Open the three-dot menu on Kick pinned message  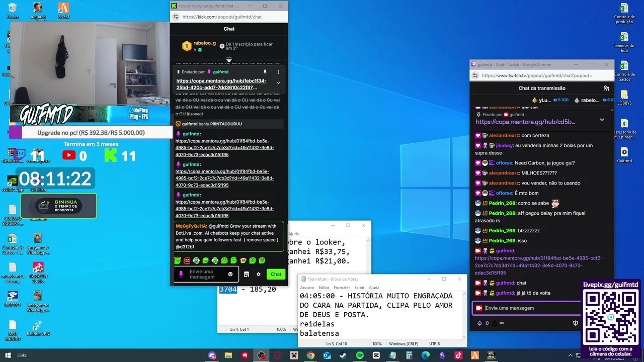(278, 72)
